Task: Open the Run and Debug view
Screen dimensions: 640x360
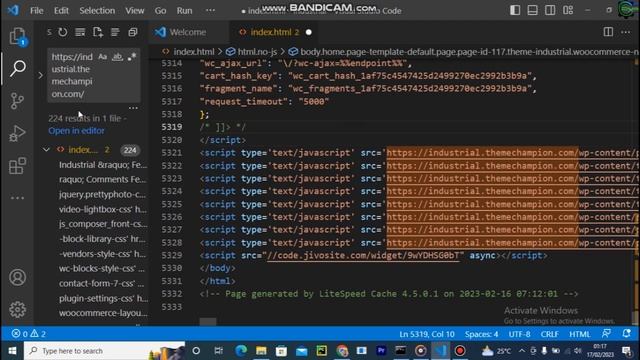Action: 17,133
